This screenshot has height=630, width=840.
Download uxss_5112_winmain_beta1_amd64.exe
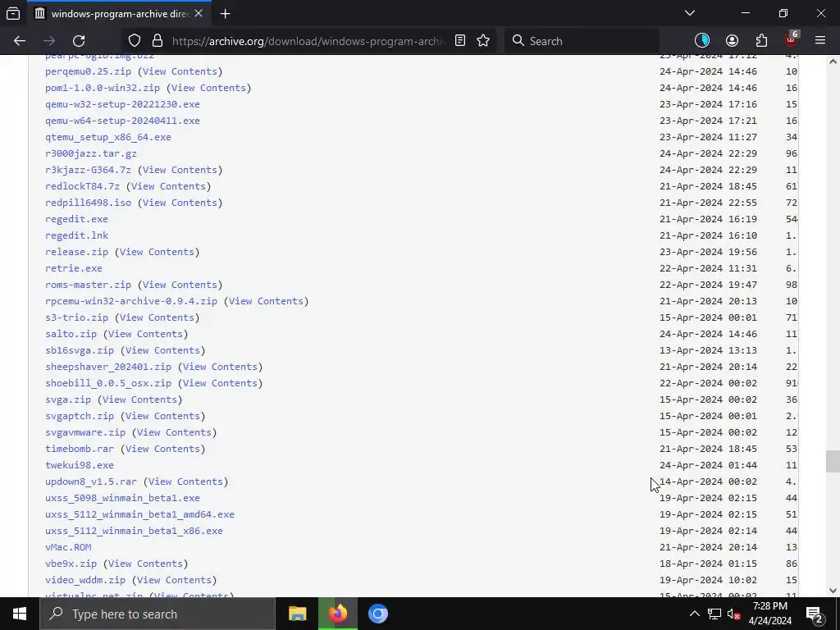pos(139,514)
